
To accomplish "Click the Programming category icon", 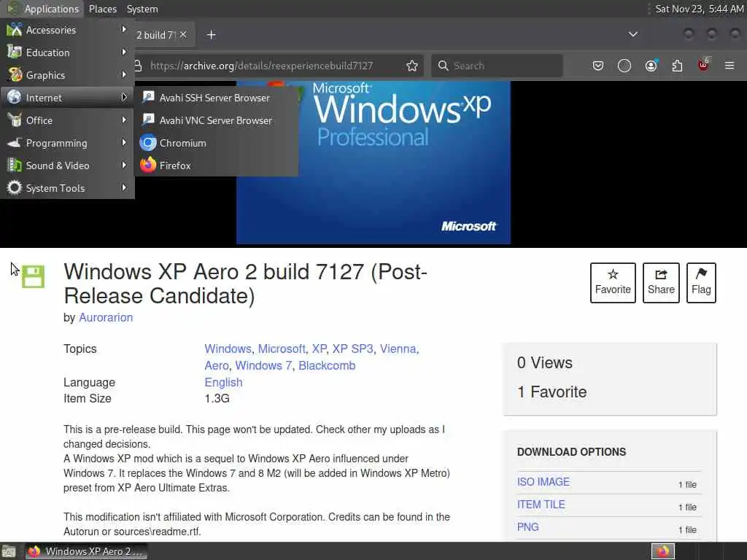I will [15, 142].
